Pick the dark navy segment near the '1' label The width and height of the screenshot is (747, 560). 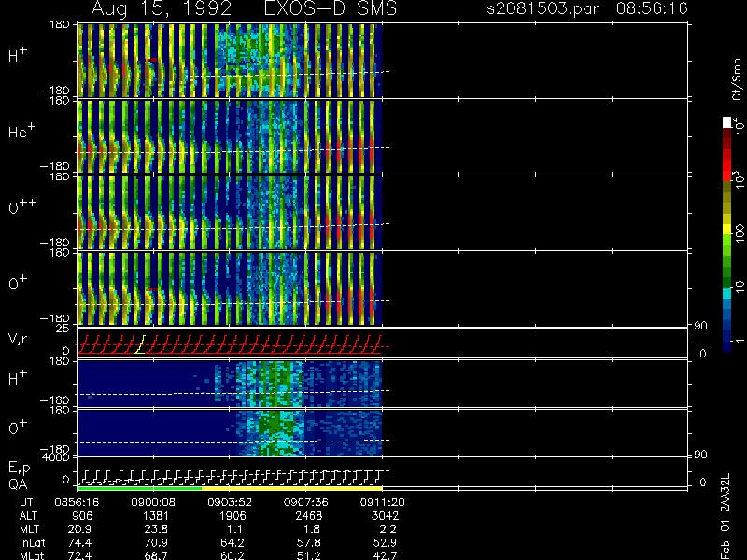[727, 346]
